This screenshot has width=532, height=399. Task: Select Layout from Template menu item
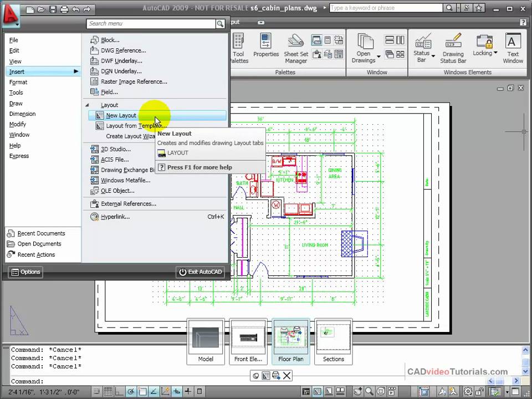(x=157, y=126)
